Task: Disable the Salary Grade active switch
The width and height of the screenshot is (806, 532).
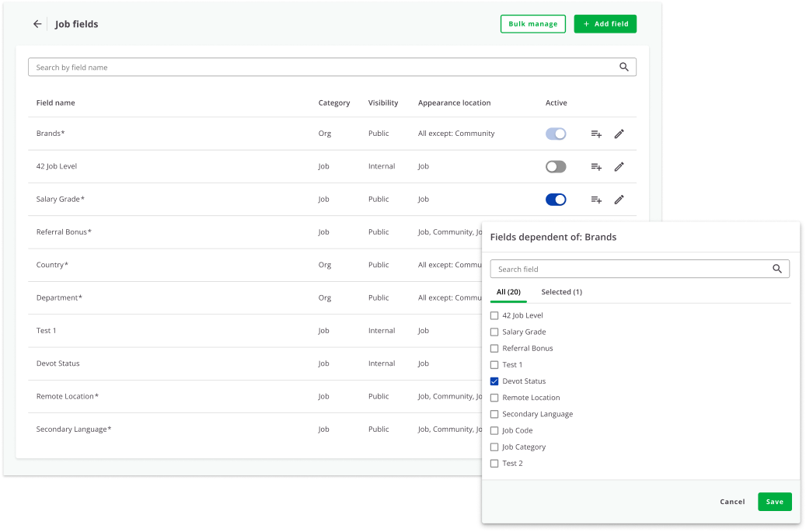Action: tap(556, 199)
